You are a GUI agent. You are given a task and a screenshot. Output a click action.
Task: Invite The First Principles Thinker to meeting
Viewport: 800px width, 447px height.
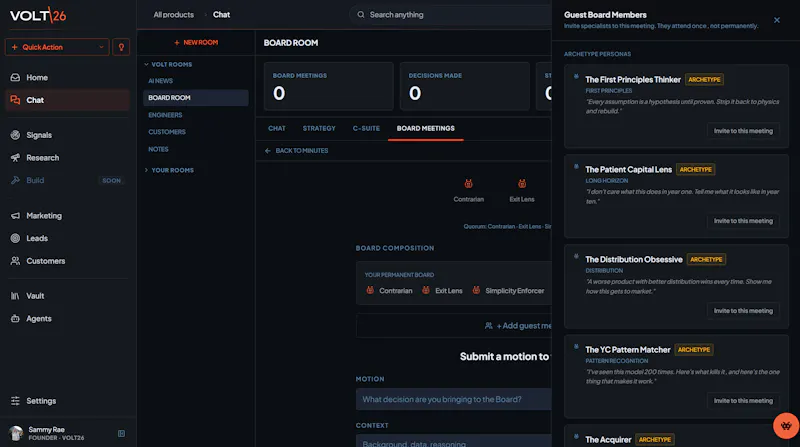(x=743, y=131)
